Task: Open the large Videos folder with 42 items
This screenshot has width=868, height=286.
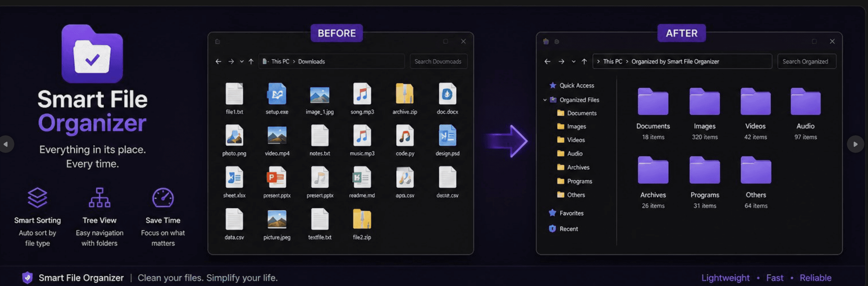Action: click(x=755, y=102)
